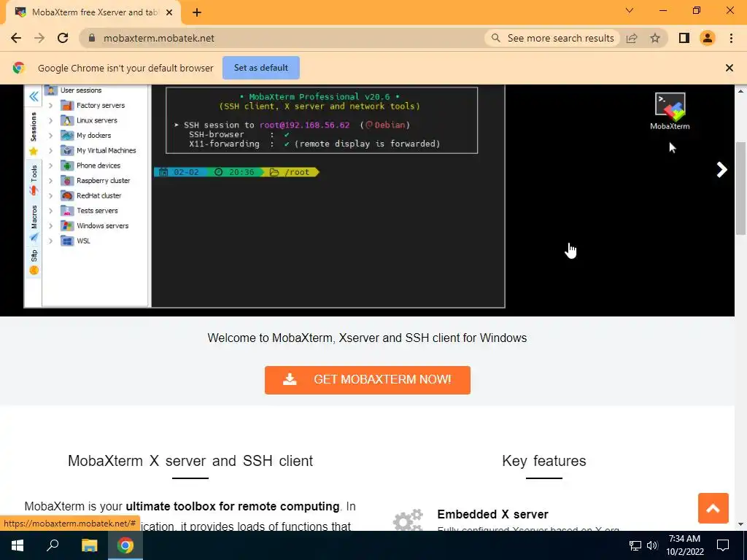
Task: Click the My Virtual Machines icon
Action: [x=67, y=150]
